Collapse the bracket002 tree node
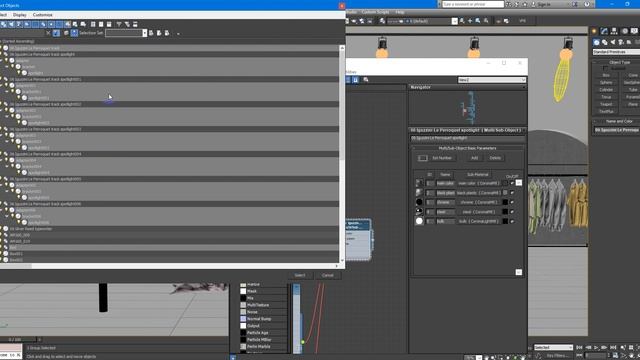 [x=7, y=116]
